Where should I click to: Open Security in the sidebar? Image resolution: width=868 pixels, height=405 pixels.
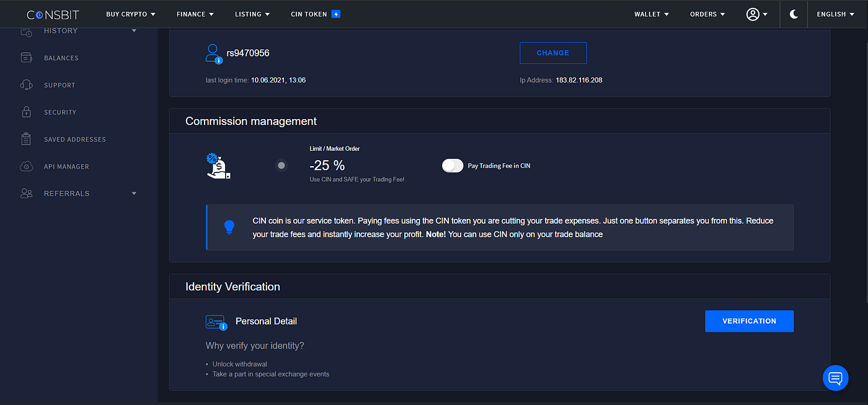60,112
